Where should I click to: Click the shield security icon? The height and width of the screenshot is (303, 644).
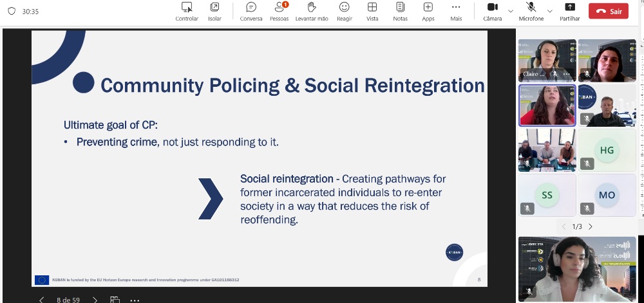(12, 11)
